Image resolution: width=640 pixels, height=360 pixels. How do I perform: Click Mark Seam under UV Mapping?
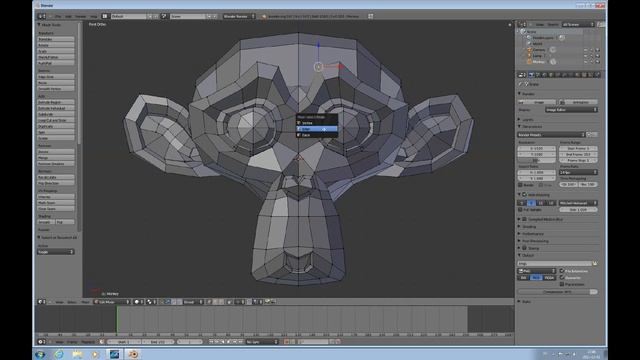click(56, 203)
